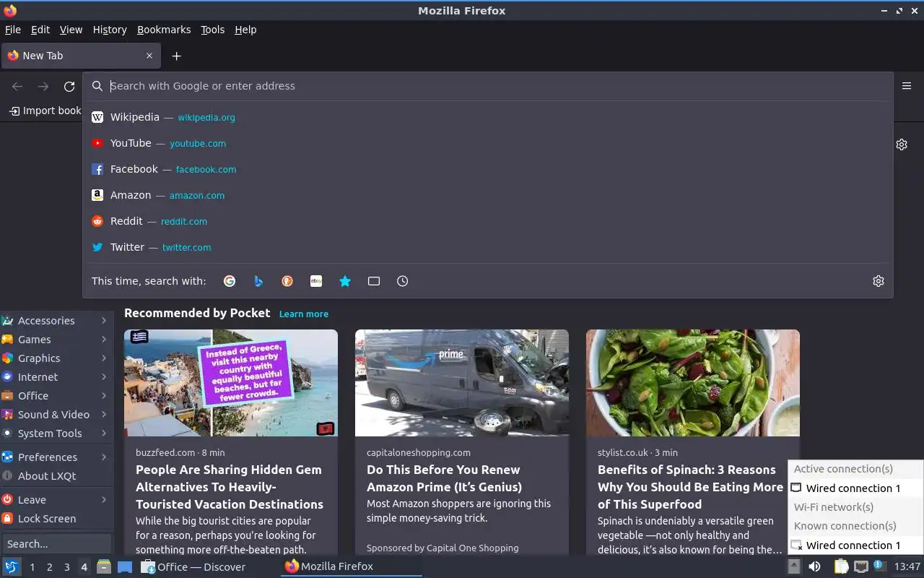924x578 pixels.
Task: Open the History menu
Action: (x=110, y=30)
